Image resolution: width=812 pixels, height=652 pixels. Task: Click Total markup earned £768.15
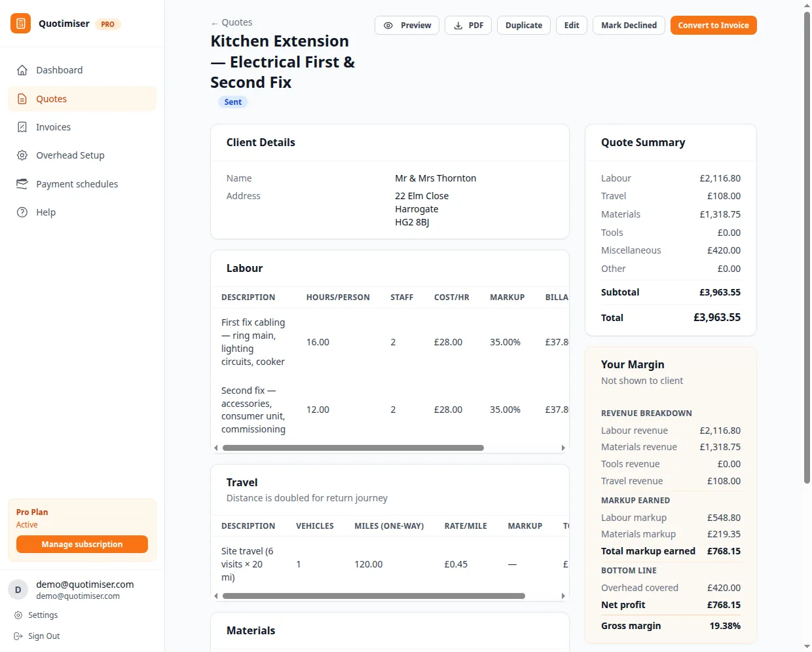click(x=724, y=551)
